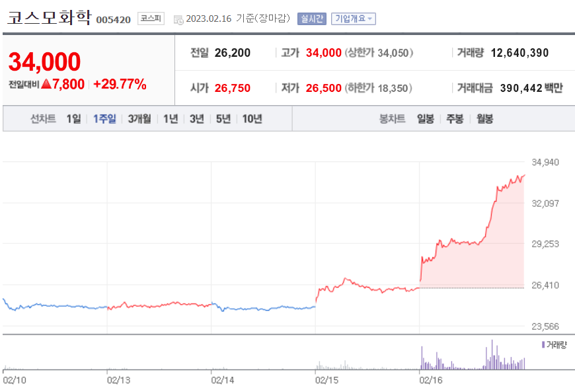Show the 일봉 daily candlestick chart
Viewport: 575px width, 392px height.
tap(426, 119)
